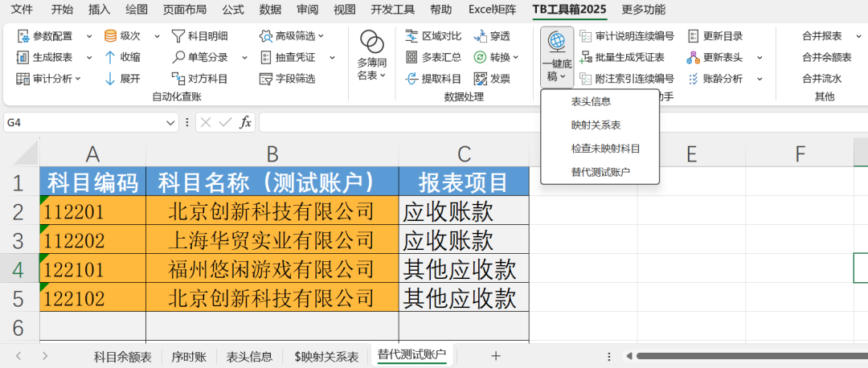Select 映射关系表 in dropdown menu
The height and width of the screenshot is (368, 868).
click(x=600, y=125)
